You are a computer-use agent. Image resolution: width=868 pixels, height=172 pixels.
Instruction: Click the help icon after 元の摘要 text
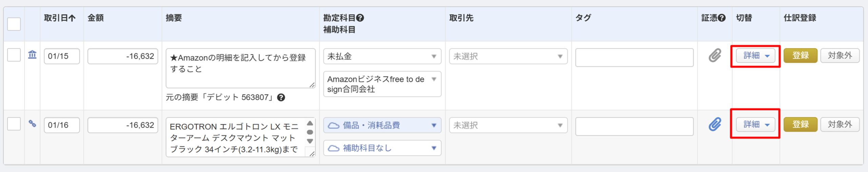(x=281, y=98)
